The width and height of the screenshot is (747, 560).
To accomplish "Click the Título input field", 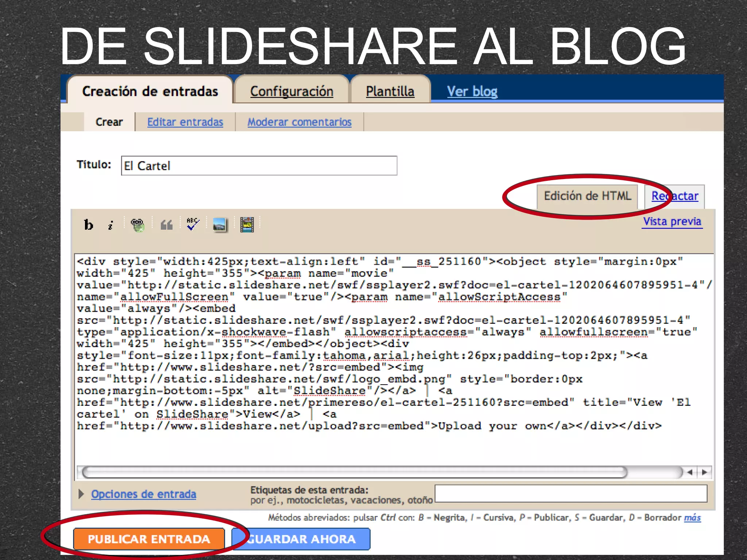I will click(x=259, y=166).
